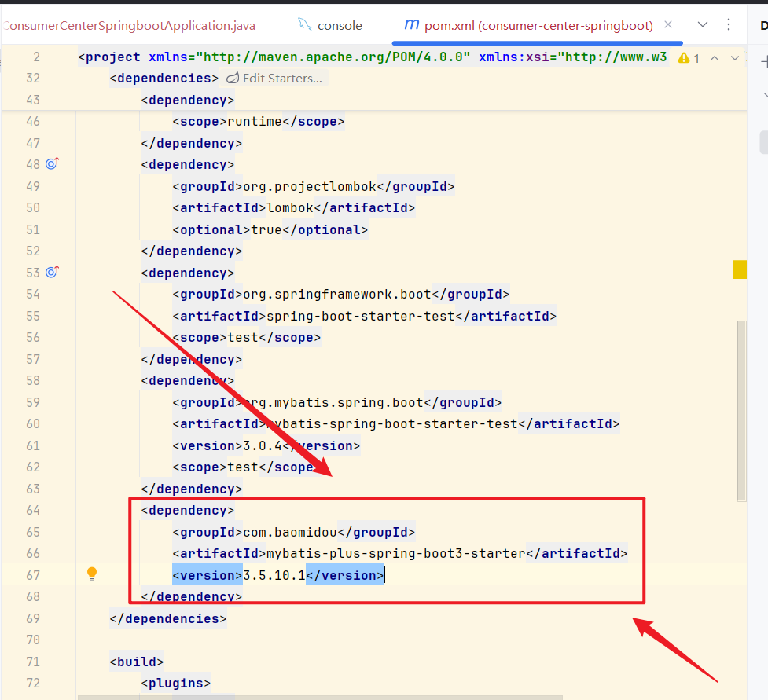Click version value 3.5.10.1 on line 67

point(274,575)
